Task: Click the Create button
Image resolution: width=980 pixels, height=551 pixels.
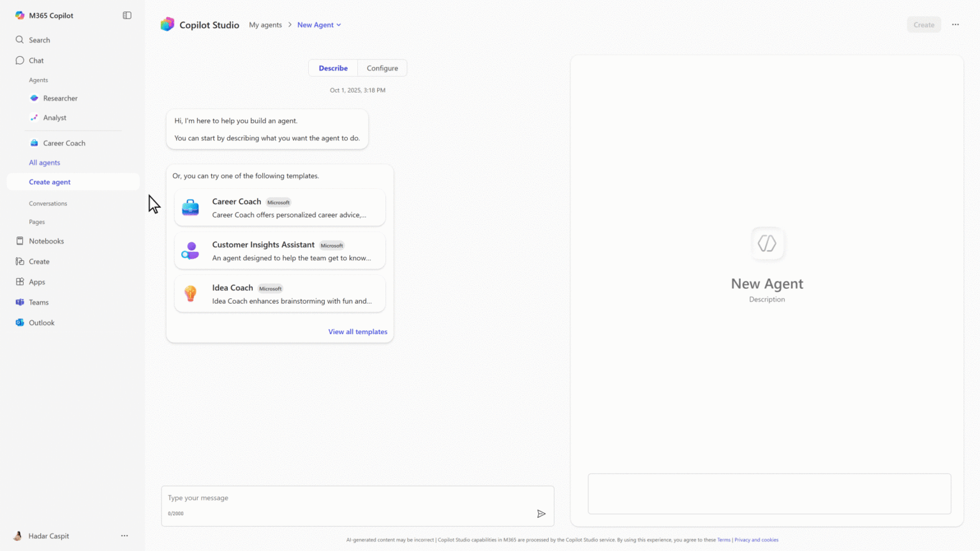Action: [924, 24]
